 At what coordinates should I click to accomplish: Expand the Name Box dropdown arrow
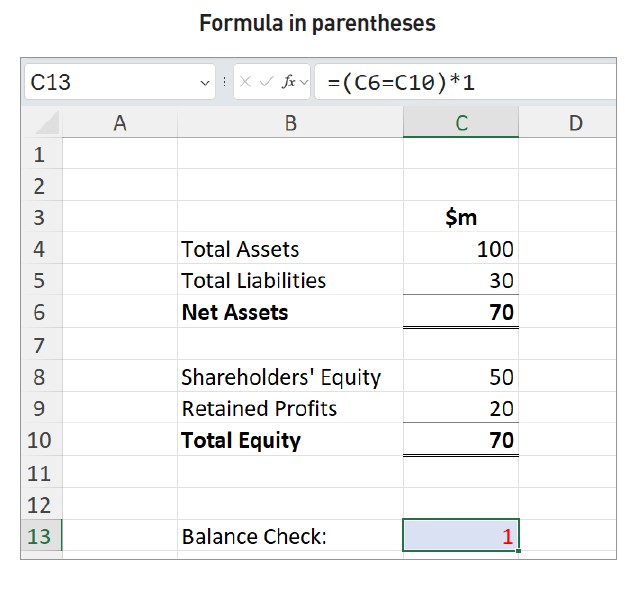click(x=205, y=83)
